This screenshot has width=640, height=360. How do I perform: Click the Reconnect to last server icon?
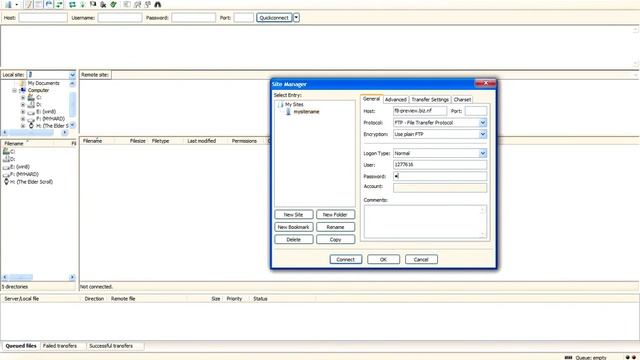(x=113, y=4)
